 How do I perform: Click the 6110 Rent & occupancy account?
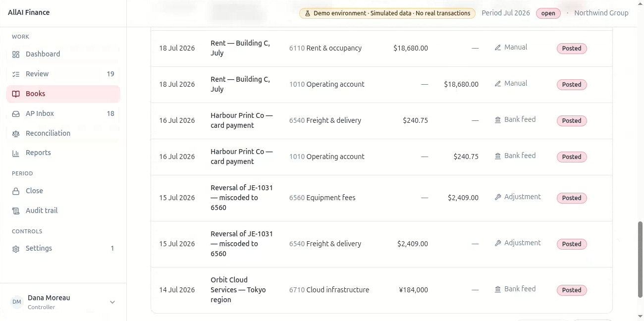325,48
